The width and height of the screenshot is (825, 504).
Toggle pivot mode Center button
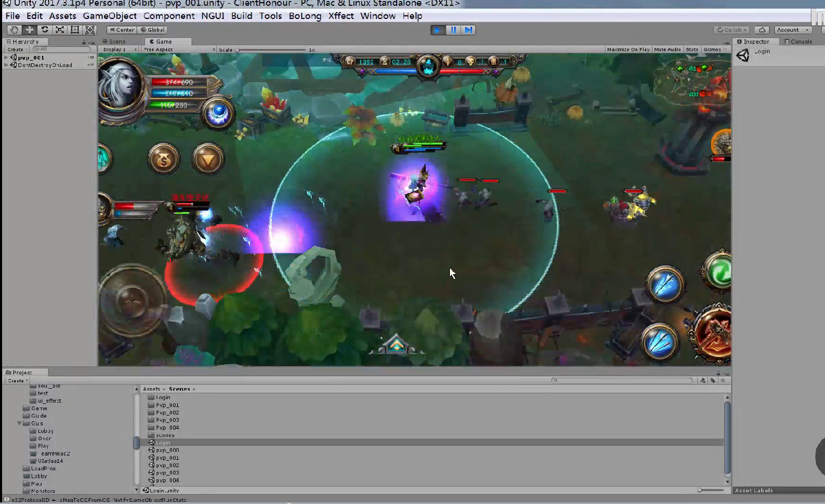(x=122, y=30)
